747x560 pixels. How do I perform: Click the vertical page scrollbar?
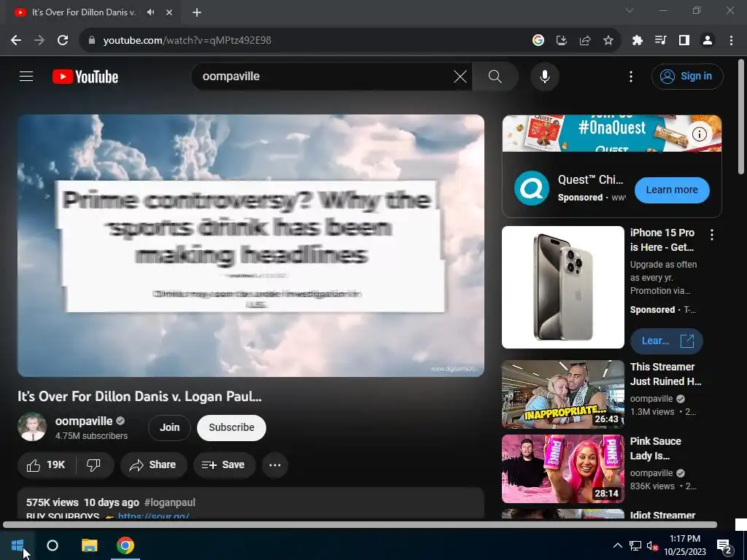click(x=741, y=117)
